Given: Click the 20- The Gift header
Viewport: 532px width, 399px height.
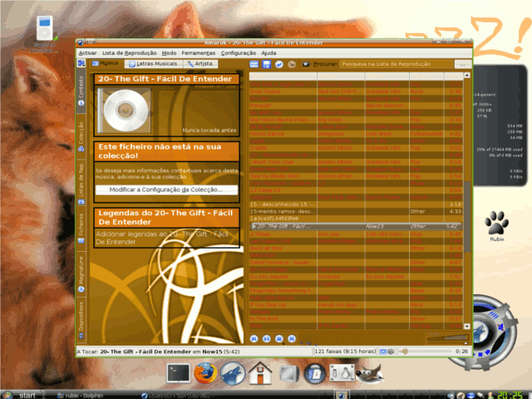Looking at the screenshot, I should pyautogui.click(x=166, y=79).
